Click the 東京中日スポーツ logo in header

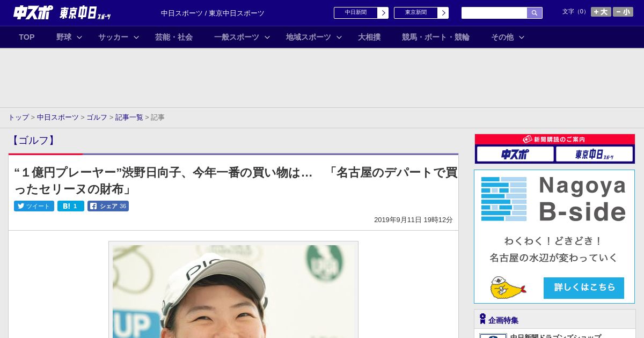85,13
